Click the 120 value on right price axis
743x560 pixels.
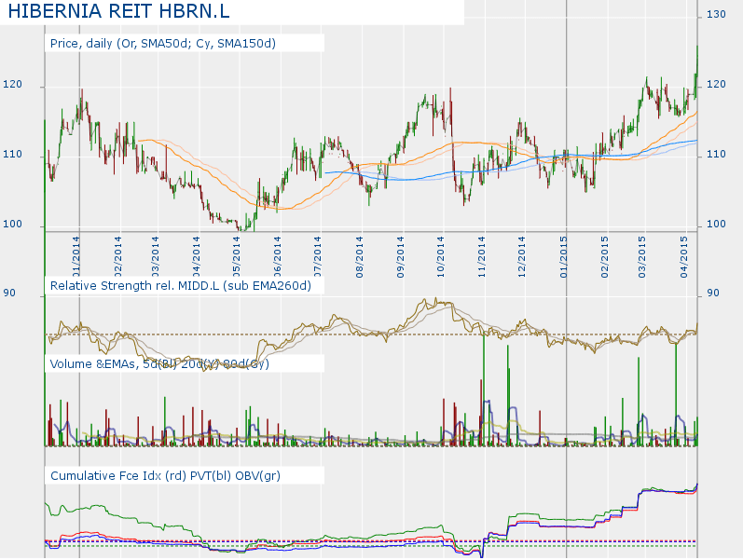pos(716,85)
